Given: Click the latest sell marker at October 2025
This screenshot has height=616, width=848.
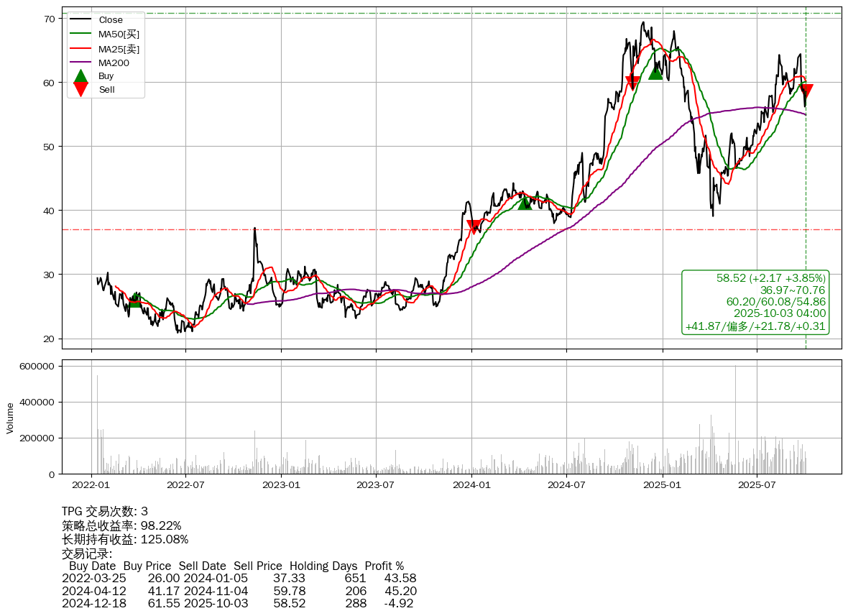Looking at the screenshot, I should tap(806, 91).
